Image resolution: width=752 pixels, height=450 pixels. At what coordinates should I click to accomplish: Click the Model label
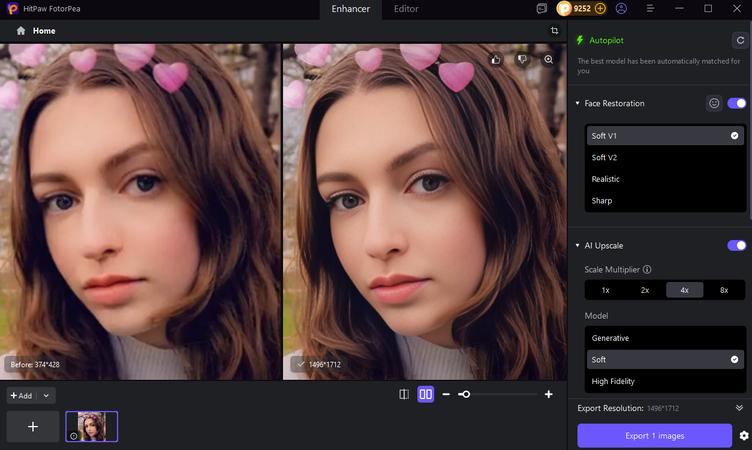[x=596, y=316]
